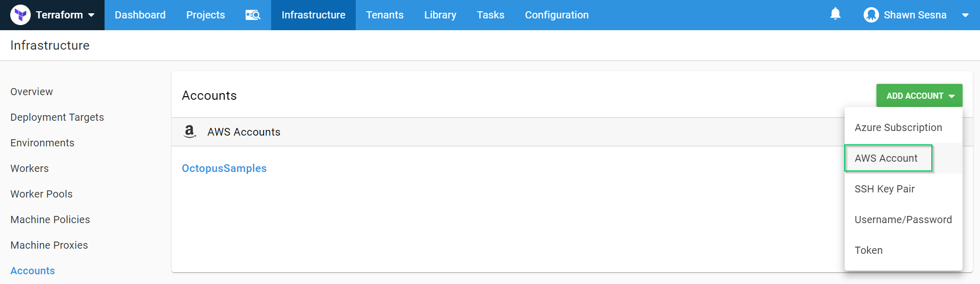Image resolution: width=980 pixels, height=284 pixels.
Task: Switch to the Projects tab
Action: (205, 15)
